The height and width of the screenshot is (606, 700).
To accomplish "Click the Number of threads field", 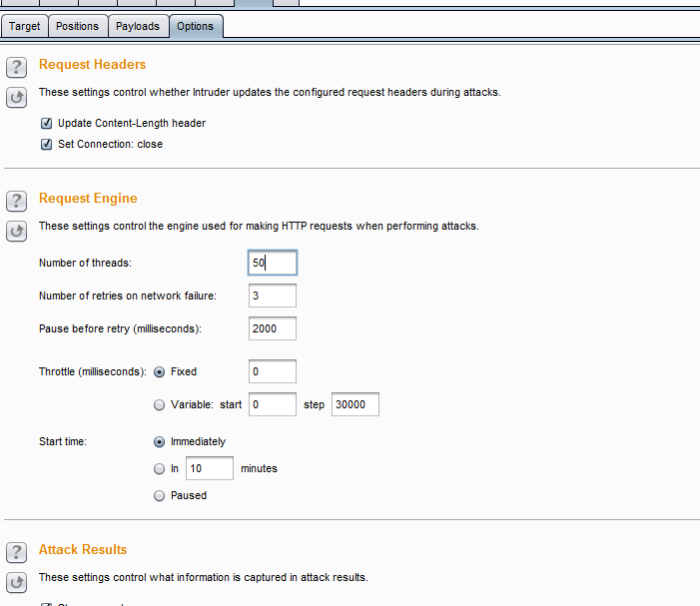I will [x=272, y=263].
